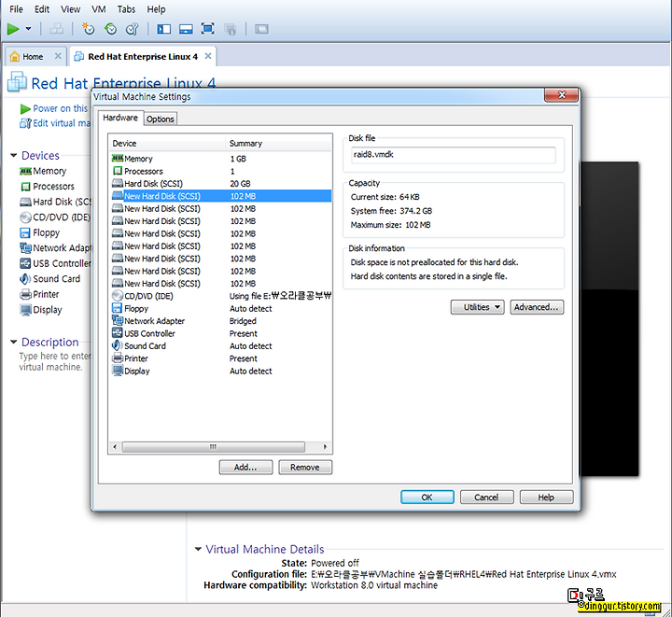Click the Summary column header
Image resolution: width=672 pixels, height=617 pixels.
point(278,144)
